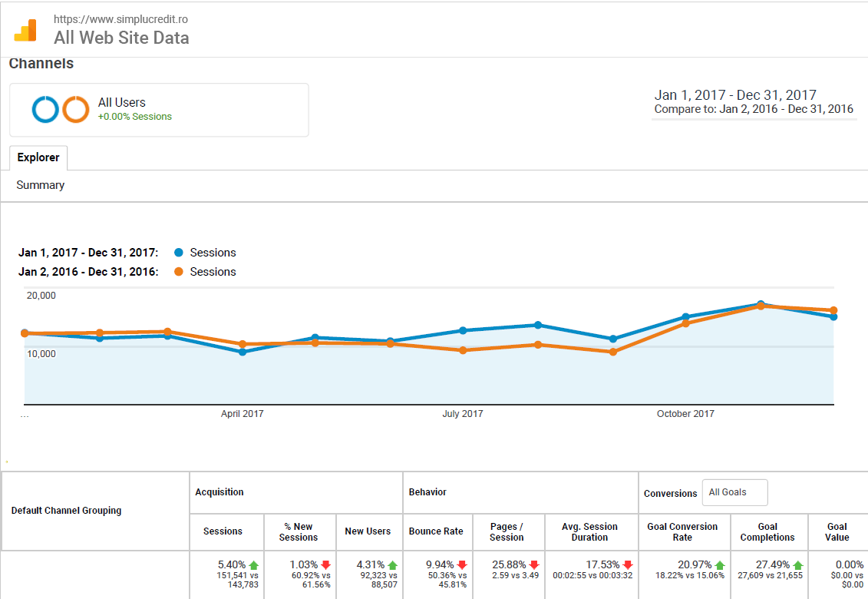Click the Google Analytics logo icon

pos(25,29)
